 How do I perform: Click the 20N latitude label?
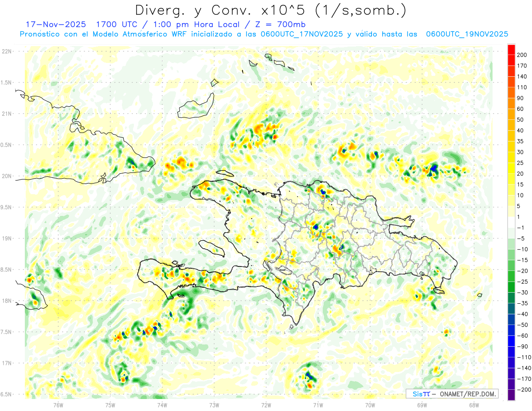[x=7, y=176]
